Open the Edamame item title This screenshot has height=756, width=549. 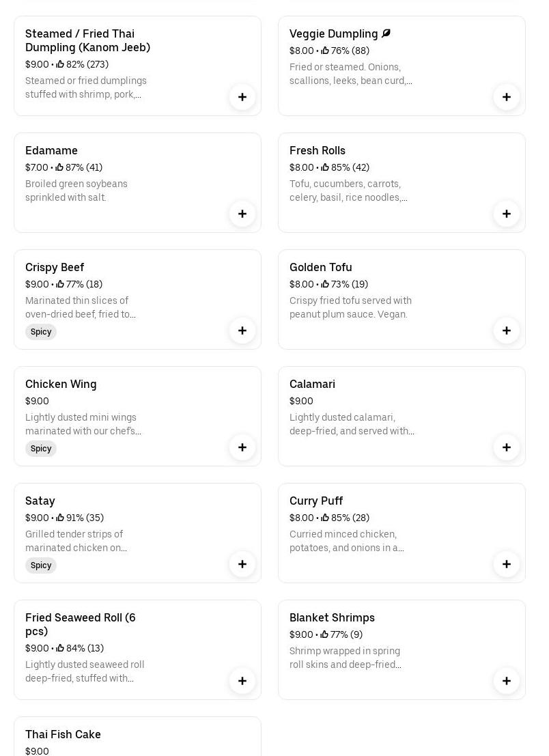(51, 150)
